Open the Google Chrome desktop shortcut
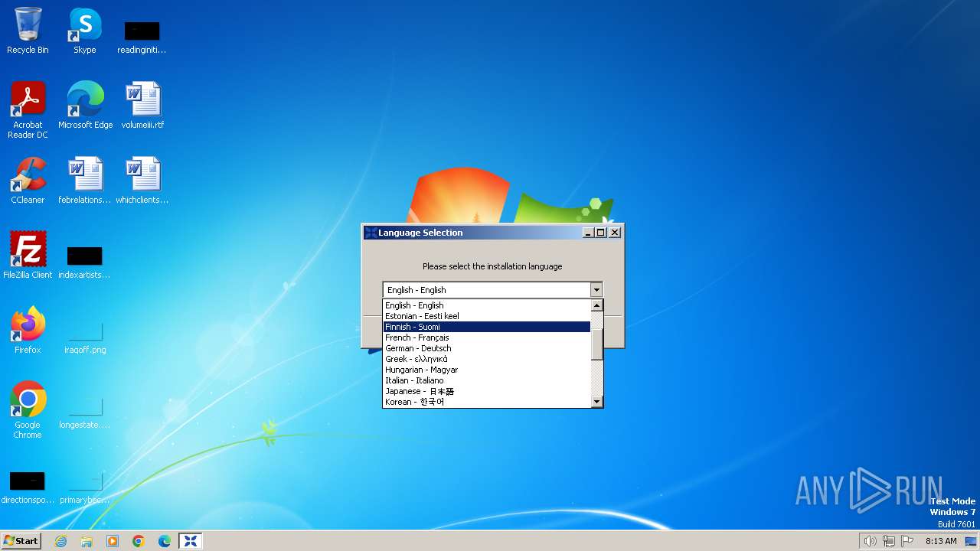 click(x=28, y=409)
